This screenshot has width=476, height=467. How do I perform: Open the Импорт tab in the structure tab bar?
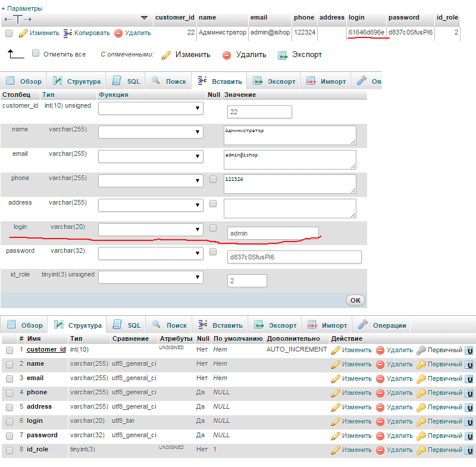(327, 325)
